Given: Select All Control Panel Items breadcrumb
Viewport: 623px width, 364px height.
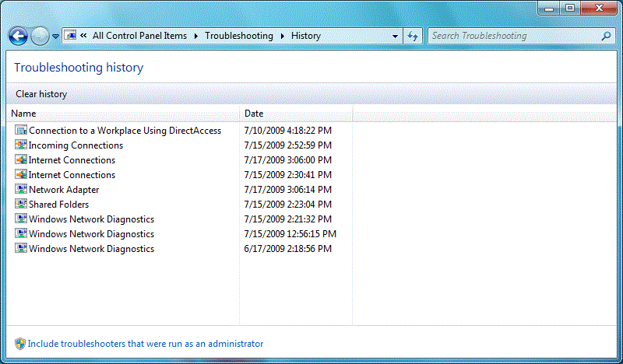Looking at the screenshot, I should pos(139,36).
